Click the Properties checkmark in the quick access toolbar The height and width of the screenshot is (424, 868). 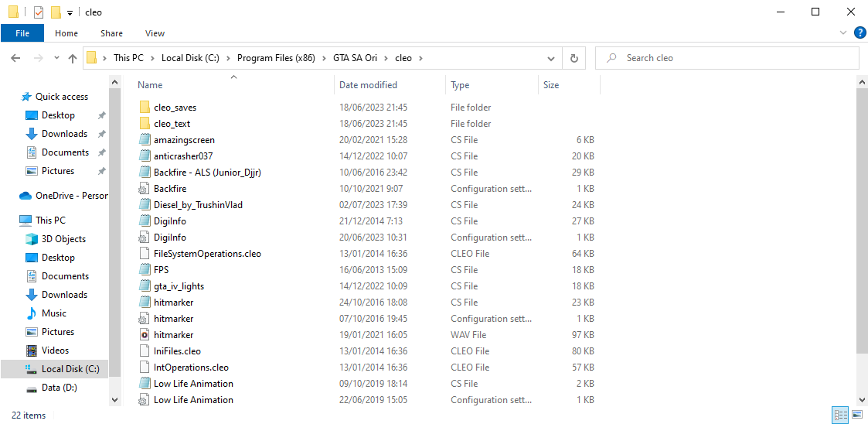[38, 12]
